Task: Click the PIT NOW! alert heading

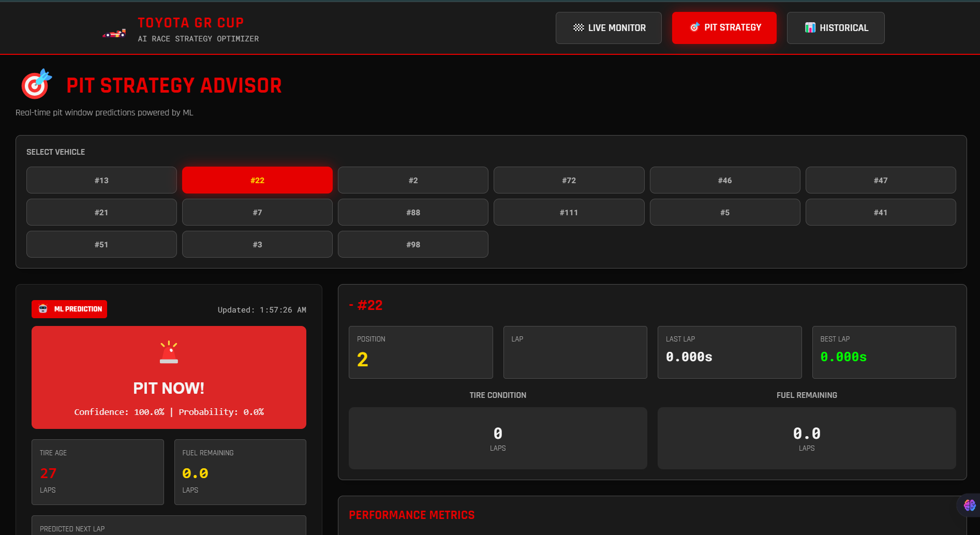Action: 169,388
